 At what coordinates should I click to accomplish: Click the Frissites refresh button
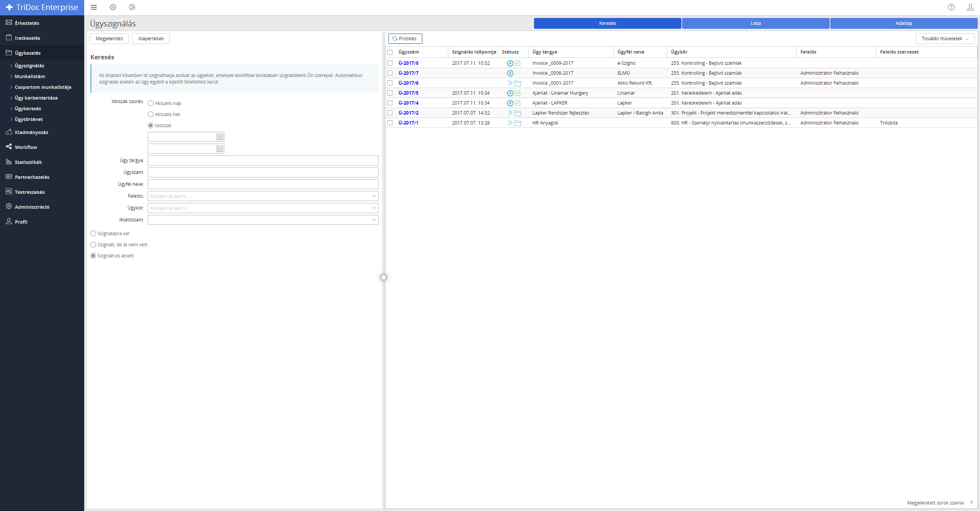[405, 39]
